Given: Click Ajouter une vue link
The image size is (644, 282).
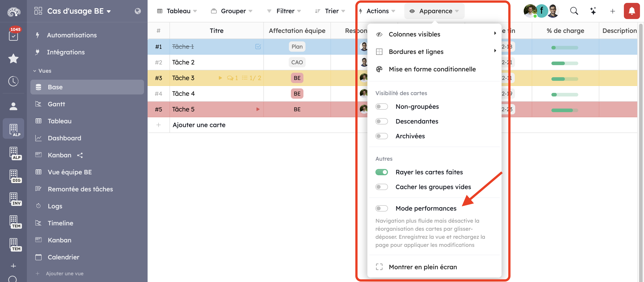Looking at the screenshot, I should [64, 273].
